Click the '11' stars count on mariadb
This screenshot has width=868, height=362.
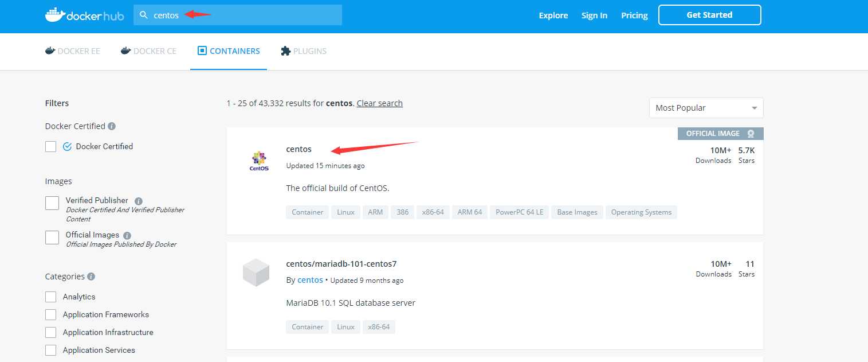point(750,264)
